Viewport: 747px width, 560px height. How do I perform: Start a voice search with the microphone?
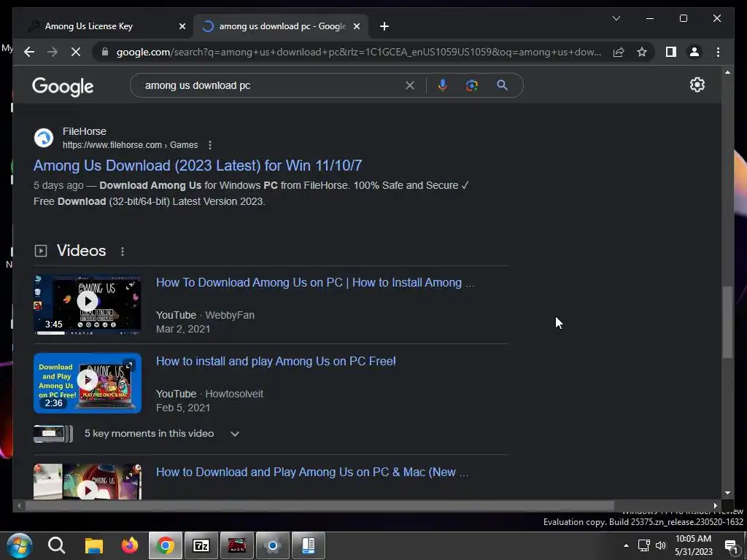[x=443, y=85]
